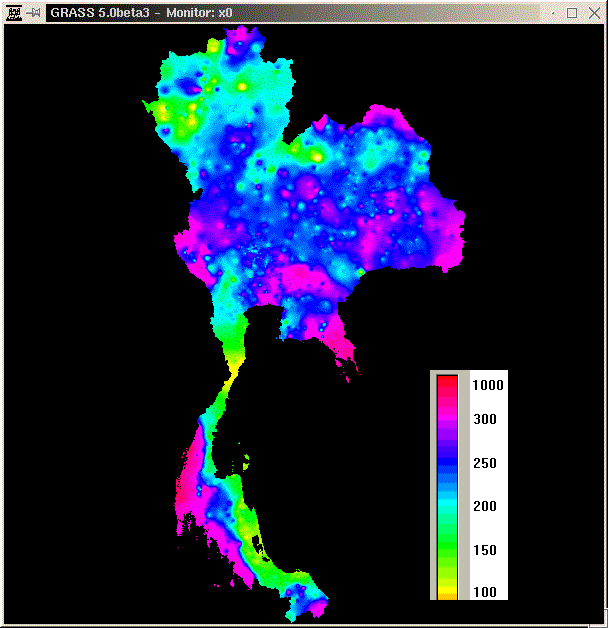
Task: Click the 100 label at legend bottom
Action: pyautogui.click(x=484, y=592)
